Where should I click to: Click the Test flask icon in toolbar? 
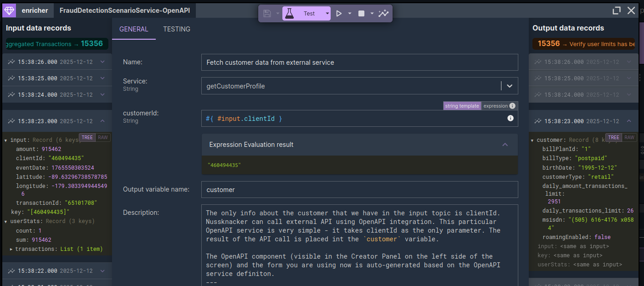pos(290,14)
